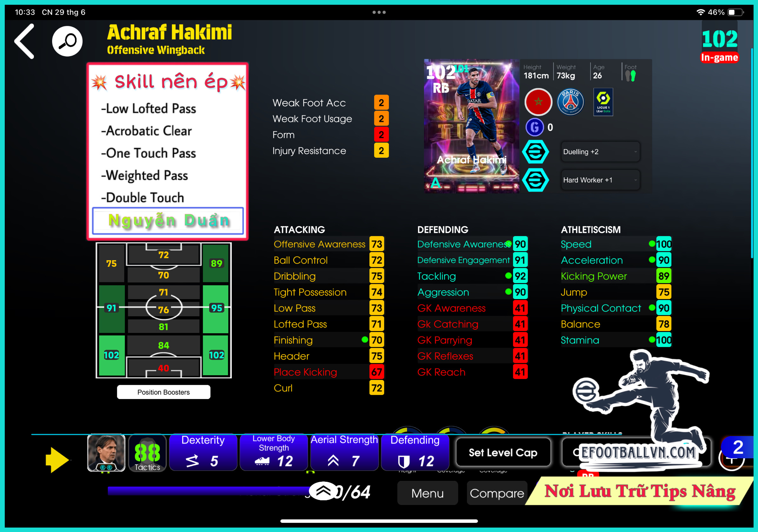Image resolution: width=758 pixels, height=532 pixels.
Task: Open the Achraf Hakimi player card
Action: 471,126
